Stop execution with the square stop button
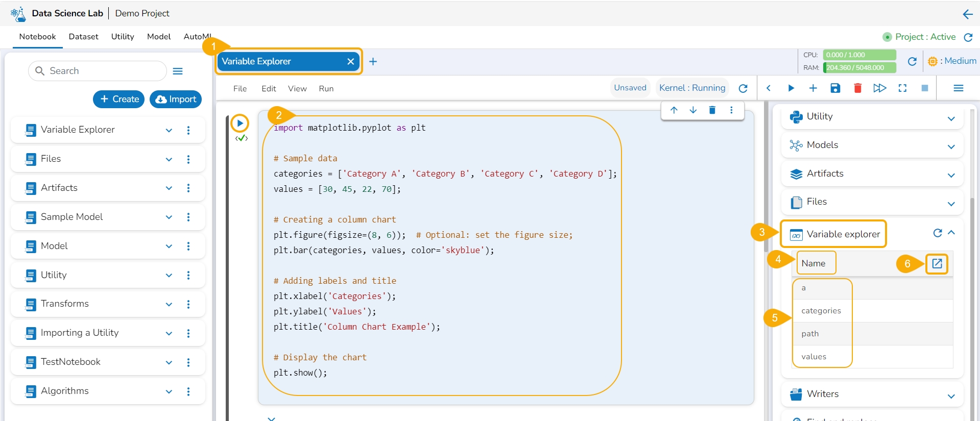 coord(924,88)
